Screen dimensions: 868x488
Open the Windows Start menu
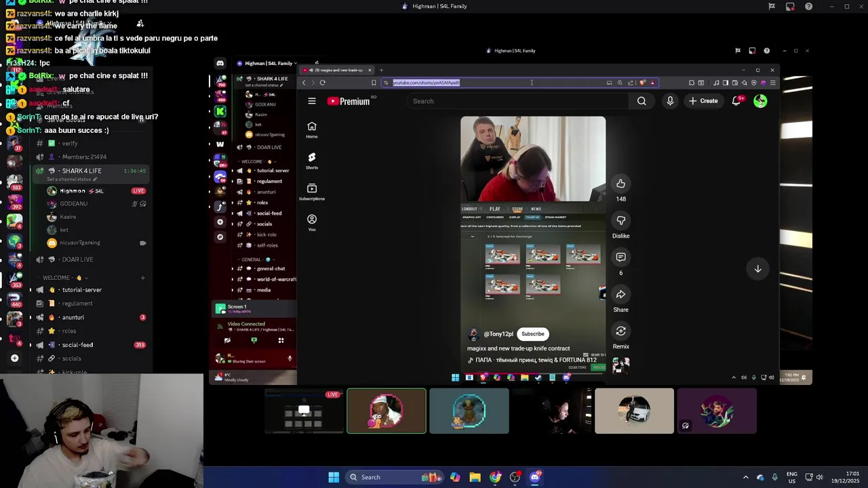334,477
